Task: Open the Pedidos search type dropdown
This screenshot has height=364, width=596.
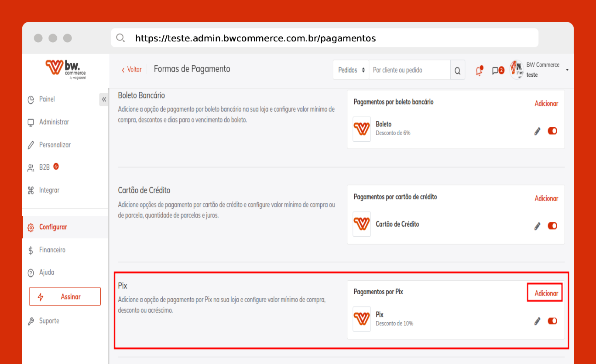Action: pyautogui.click(x=351, y=70)
